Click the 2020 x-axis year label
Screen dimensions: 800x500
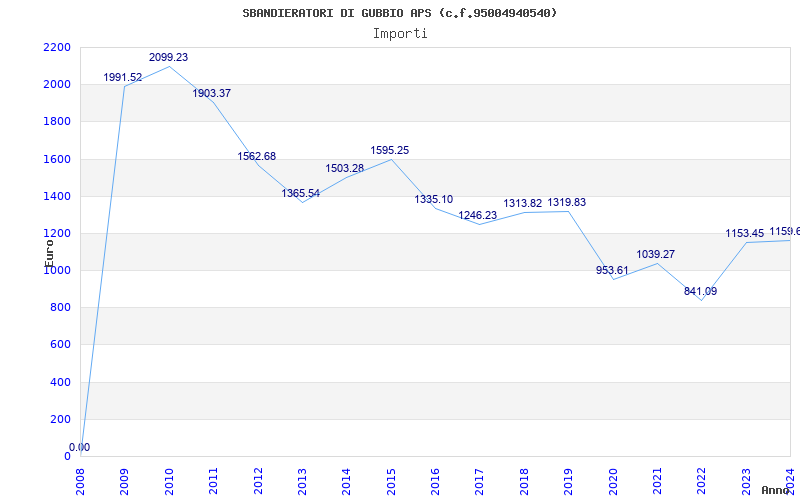pyautogui.click(x=613, y=481)
